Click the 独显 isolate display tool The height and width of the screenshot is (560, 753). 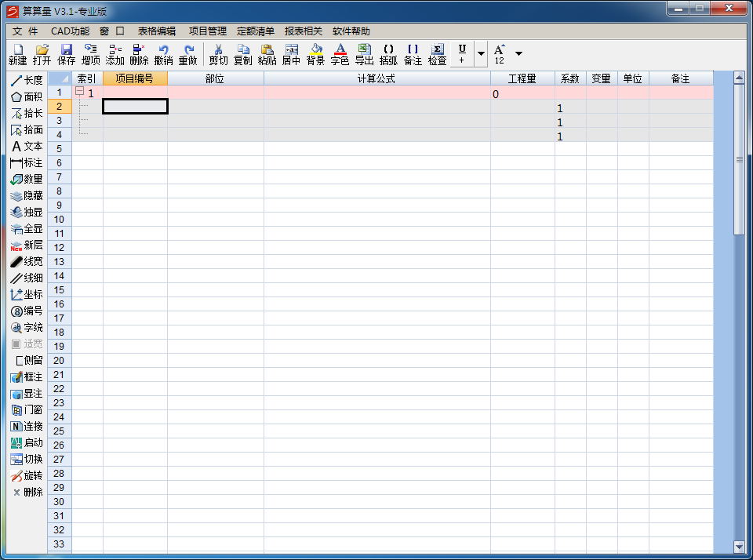(x=27, y=212)
